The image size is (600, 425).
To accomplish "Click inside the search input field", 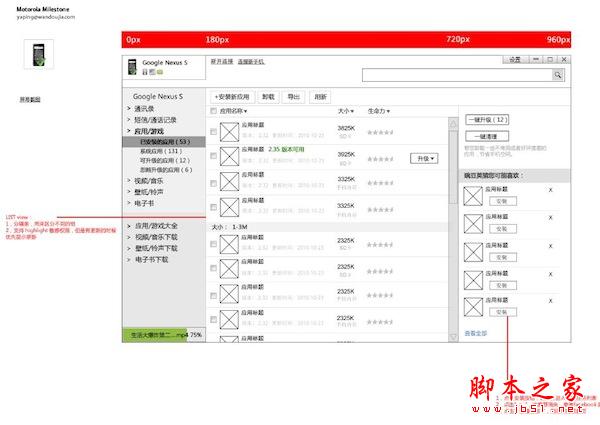I will 457,75.
